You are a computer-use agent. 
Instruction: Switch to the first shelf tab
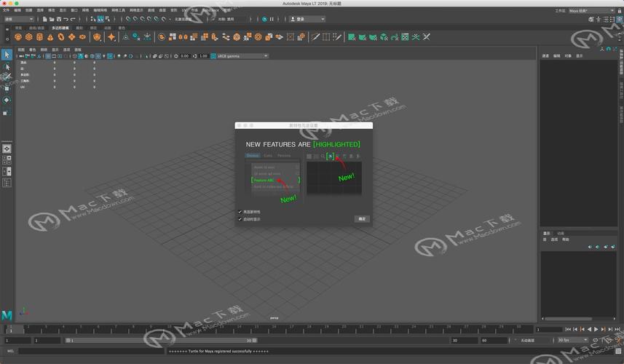pyautogui.click(x=18, y=28)
